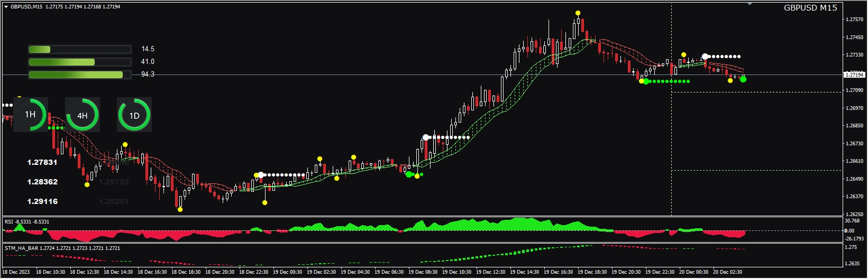
Task: Click the faded level value 1.25792
Action: [x=114, y=182]
